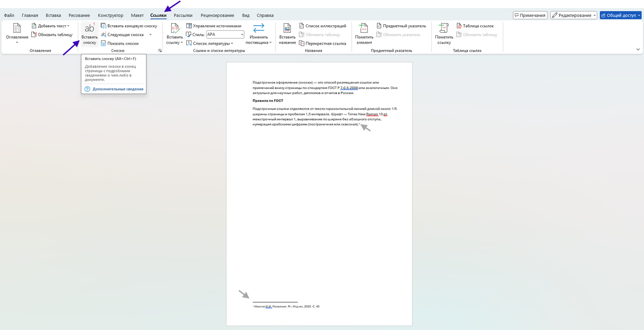Click the Примечания button
This screenshot has height=330, width=644.
tap(530, 15)
